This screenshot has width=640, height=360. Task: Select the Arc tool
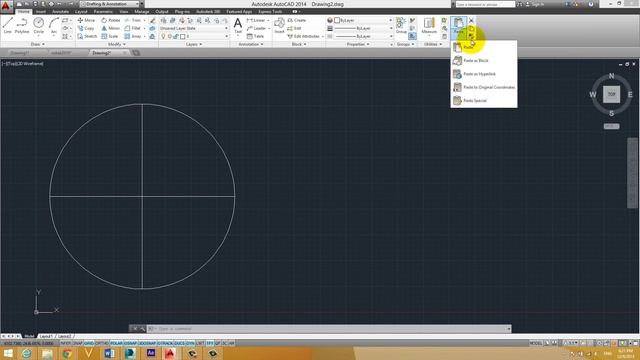click(x=53, y=25)
